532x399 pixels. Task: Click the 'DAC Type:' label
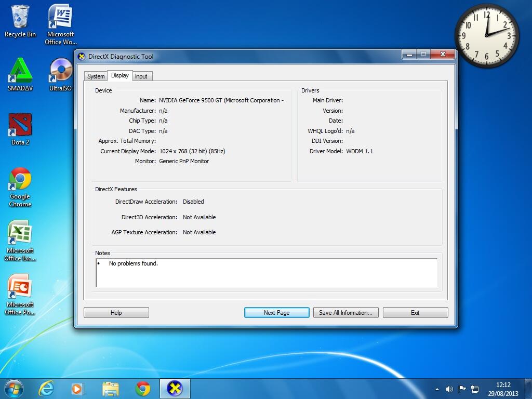(142, 131)
